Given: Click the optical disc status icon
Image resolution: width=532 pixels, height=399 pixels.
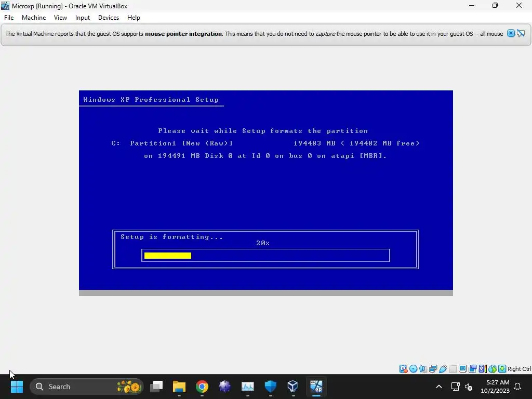Looking at the screenshot, I should 413,369.
